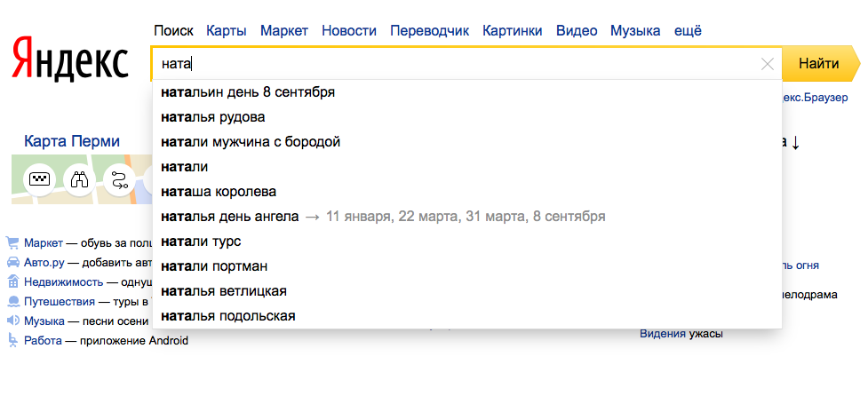Click the route planner icon on map
This screenshot has width=868, height=396.
(x=120, y=179)
